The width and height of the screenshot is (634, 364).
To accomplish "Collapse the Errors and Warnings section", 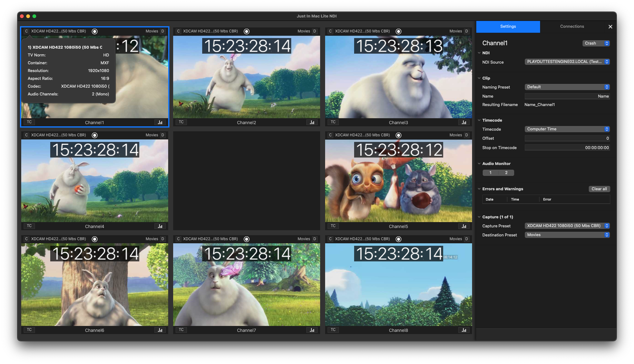I will (479, 189).
